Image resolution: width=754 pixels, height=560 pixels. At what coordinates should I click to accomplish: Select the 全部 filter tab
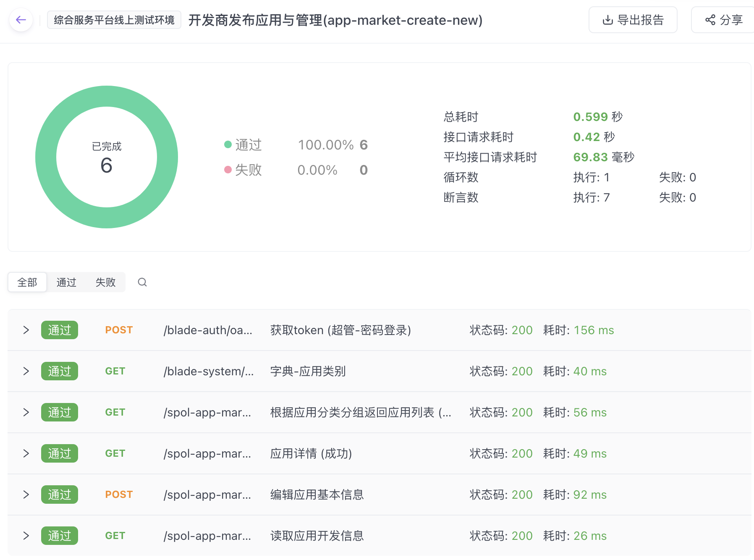pos(27,282)
